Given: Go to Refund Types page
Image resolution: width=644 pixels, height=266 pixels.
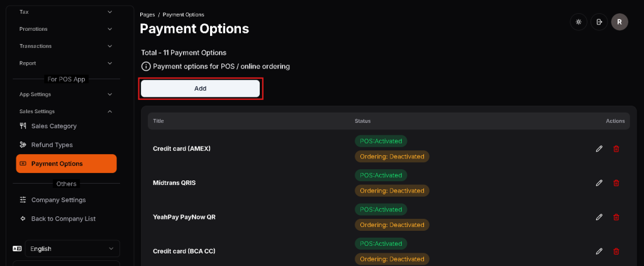Looking at the screenshot, I should click(x=52, y=145).
